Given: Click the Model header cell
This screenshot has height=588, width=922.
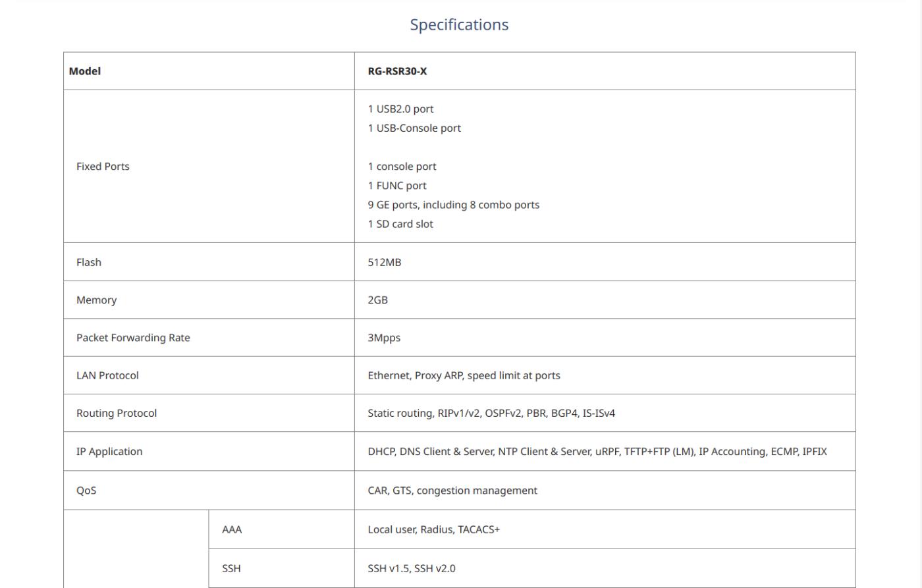Looking at the screenshot, I should click(x=85, y=71).
